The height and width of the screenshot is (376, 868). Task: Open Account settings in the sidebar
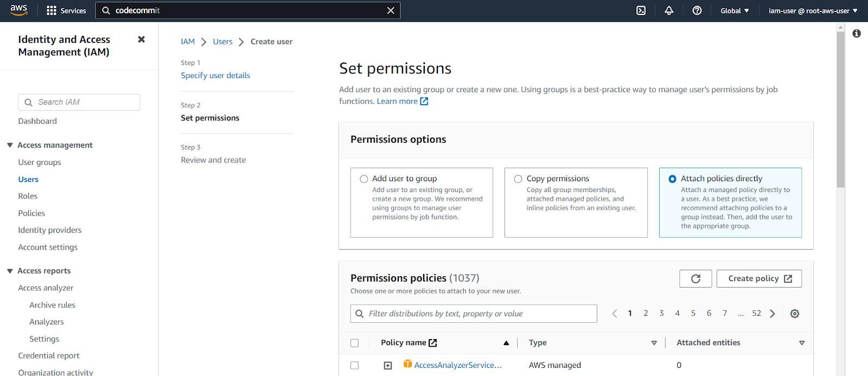tap(48, 247)
